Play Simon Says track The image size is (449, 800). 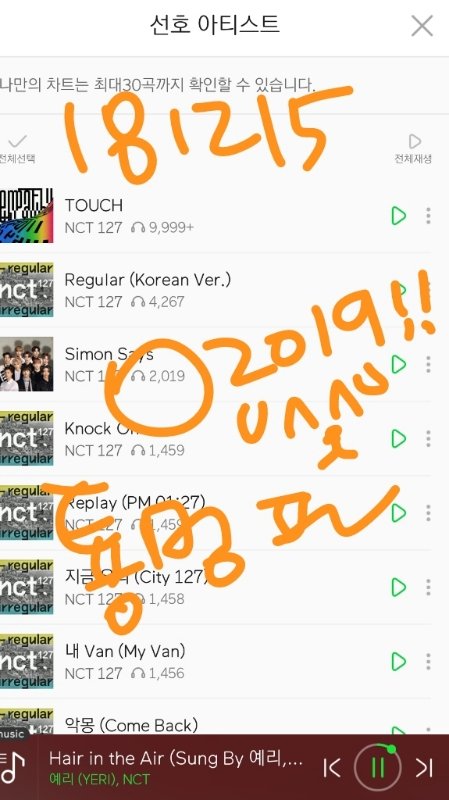(398, 364)
